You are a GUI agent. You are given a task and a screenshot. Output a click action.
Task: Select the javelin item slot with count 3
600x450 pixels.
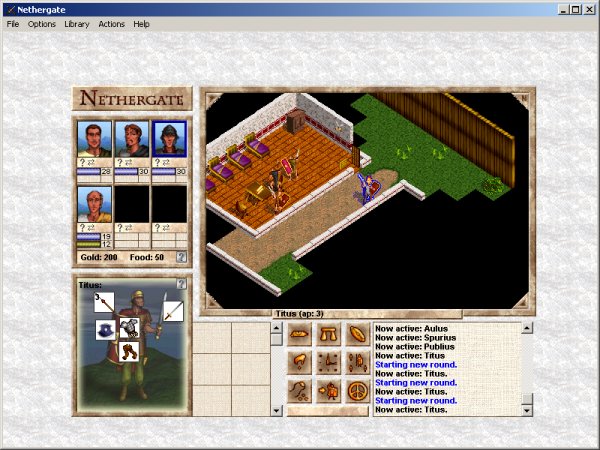(x=104, y=301)
